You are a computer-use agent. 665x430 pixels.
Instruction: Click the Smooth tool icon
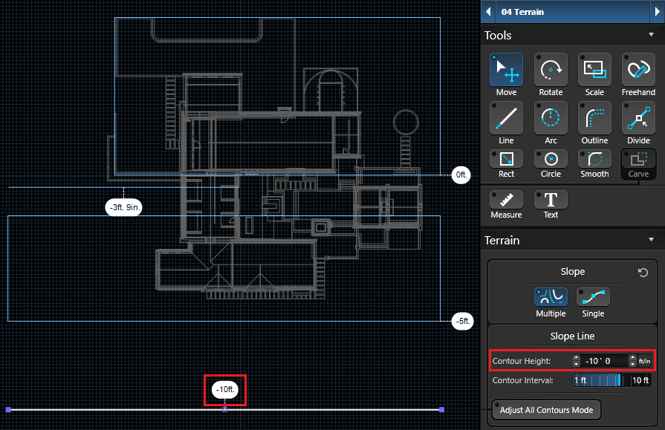[594, 159]
